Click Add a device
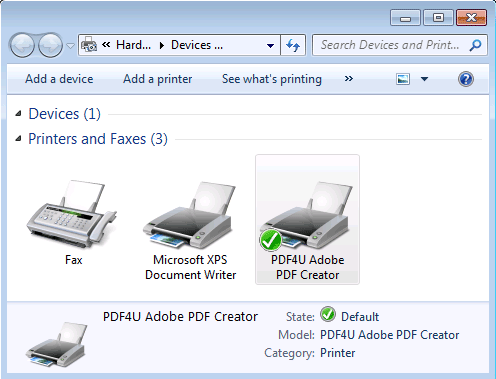 coord(59,79)
